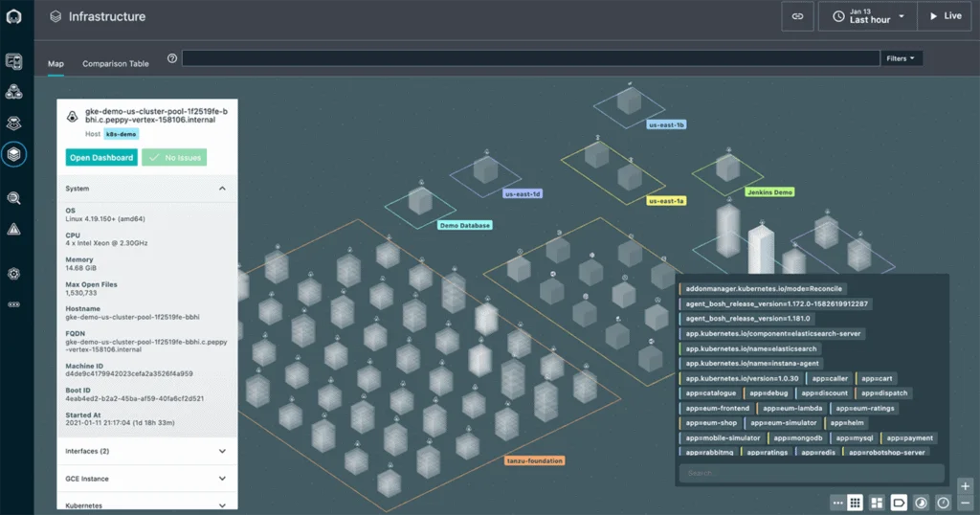Copy the page link with link icon
The height and width of the screenshot is (515, 980).
coord(797,16)
